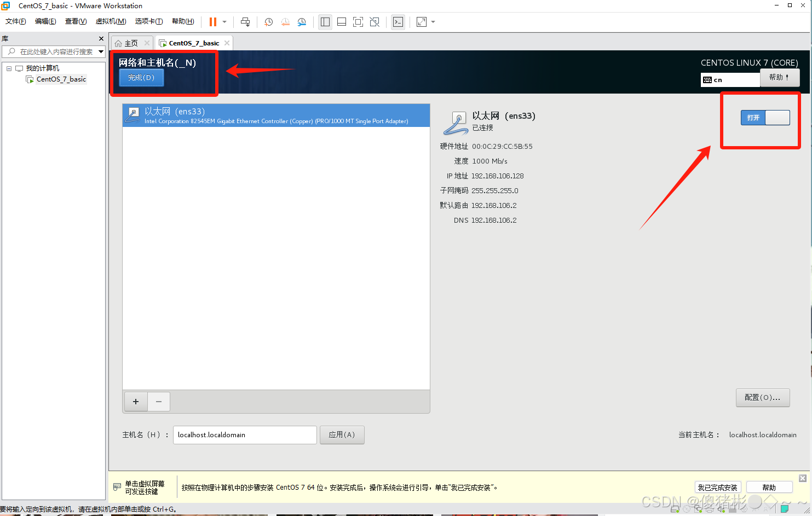Click the cn keyboard layout indicator
Viewport: 812px width, 516px height.
point(730,80)
